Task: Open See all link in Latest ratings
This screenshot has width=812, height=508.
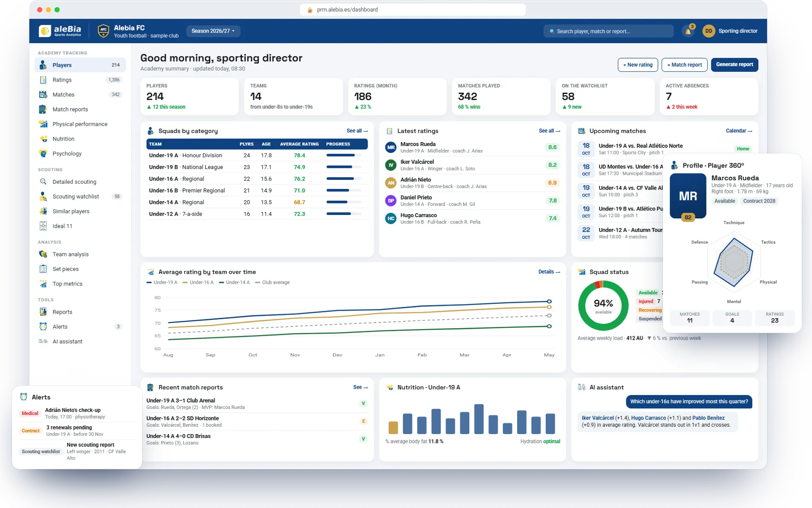Action: [549, 131]
